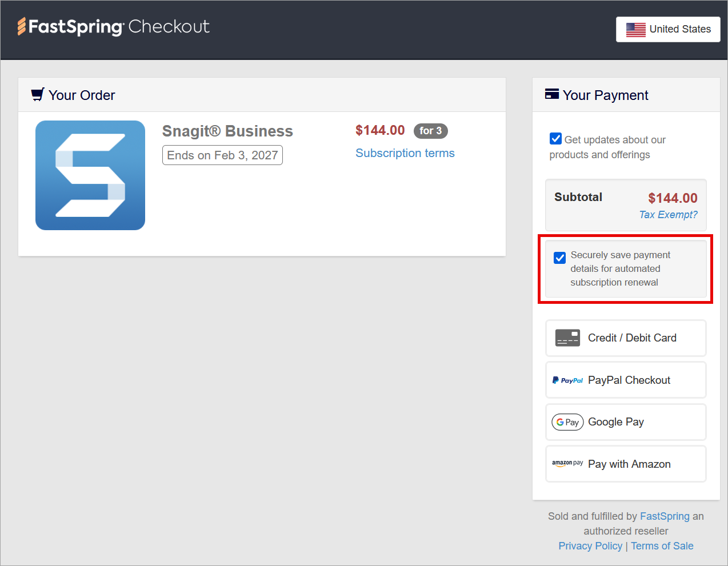728x566 pixels.
Task: Toggle the save payment details checkbox
Action: click(x=560, y=258)
